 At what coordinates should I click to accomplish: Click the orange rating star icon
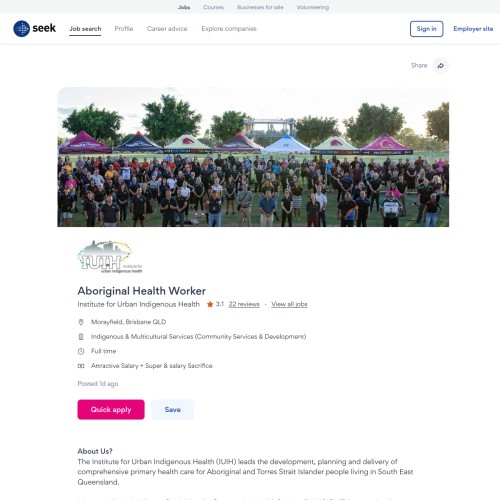click(x=210, y=304)
